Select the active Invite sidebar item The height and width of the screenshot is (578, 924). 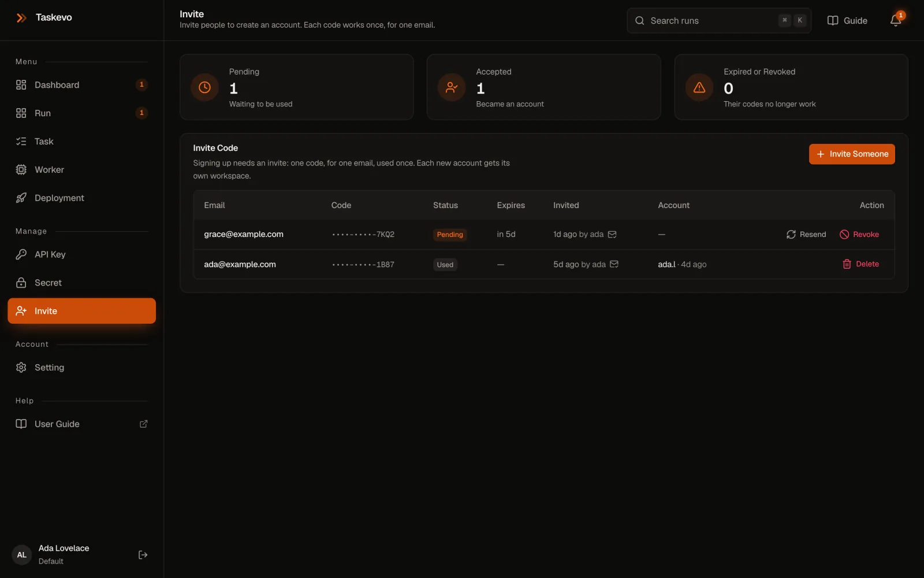[81, 311]
